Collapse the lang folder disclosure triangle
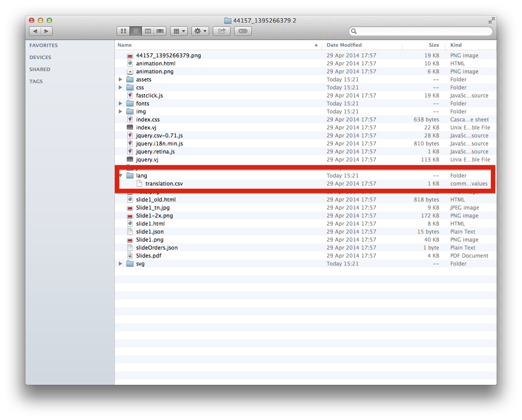 pyautogui.click(x=121, y=176)
